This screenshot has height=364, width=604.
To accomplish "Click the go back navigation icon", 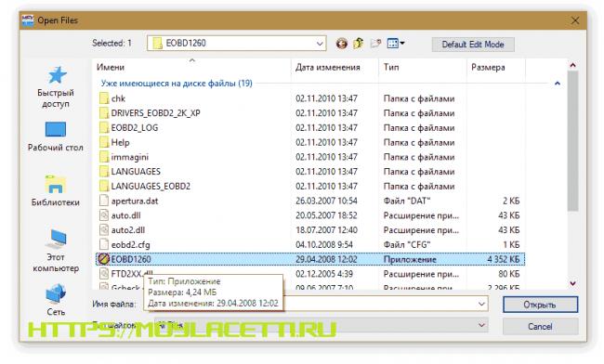I will [x=342, y=44].
